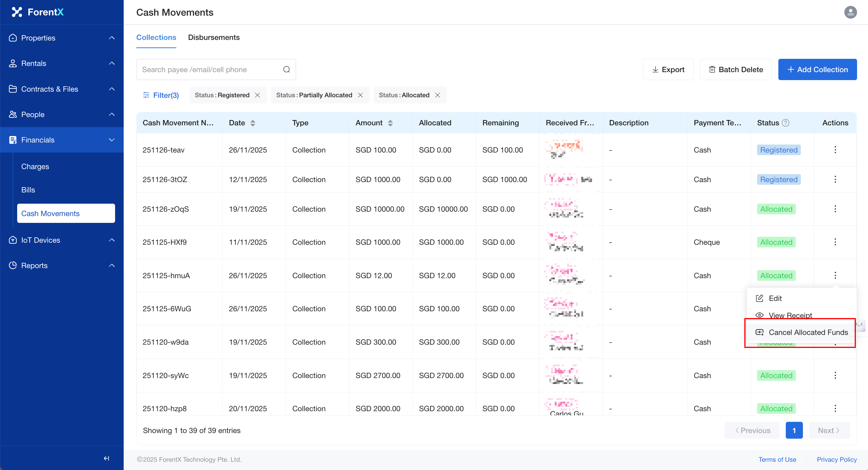This screenshot has width=868, height=470.
Task: Click the ForentX logo icon
Action: [17, 12]
